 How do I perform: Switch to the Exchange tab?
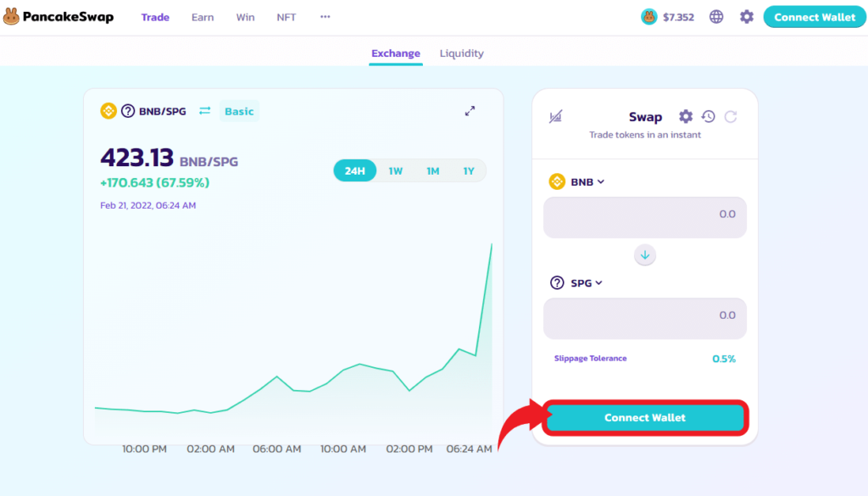[396, 53]
